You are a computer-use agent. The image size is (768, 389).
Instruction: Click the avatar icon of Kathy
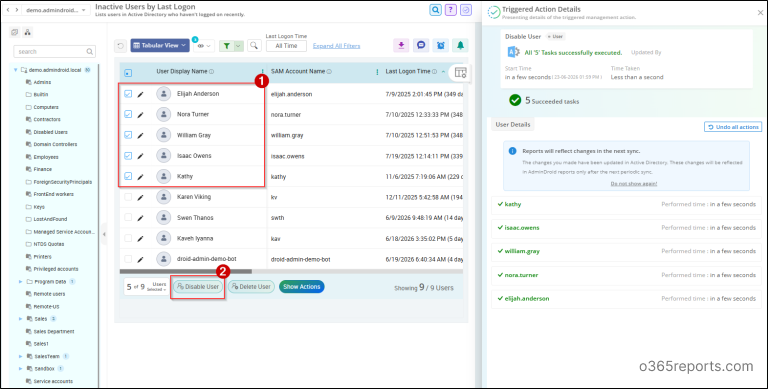(x=164, y=176)
